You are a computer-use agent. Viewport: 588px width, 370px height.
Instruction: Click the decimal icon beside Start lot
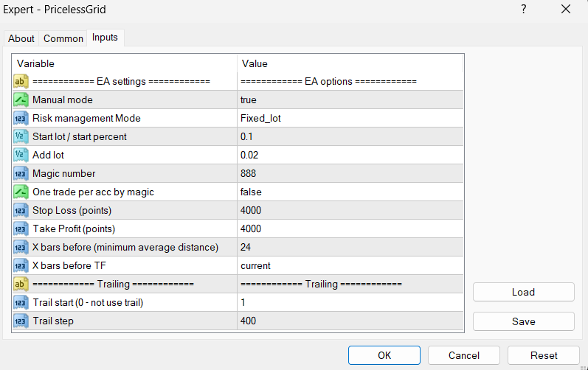pyautogui.click(x=21, y=136)
